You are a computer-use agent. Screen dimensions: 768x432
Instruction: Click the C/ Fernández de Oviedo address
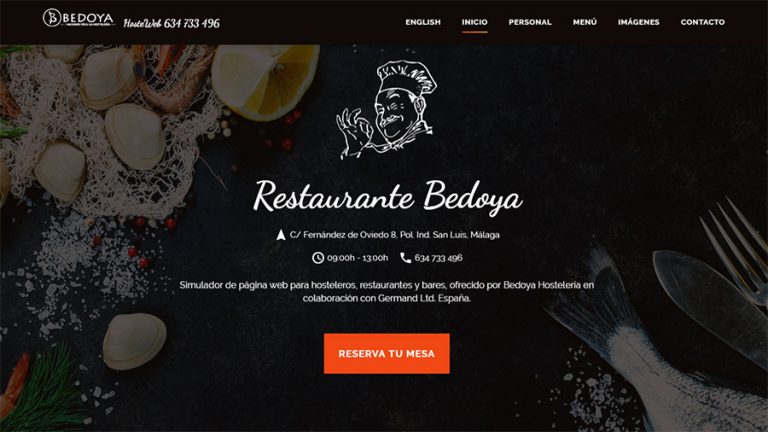pos(395,235)
